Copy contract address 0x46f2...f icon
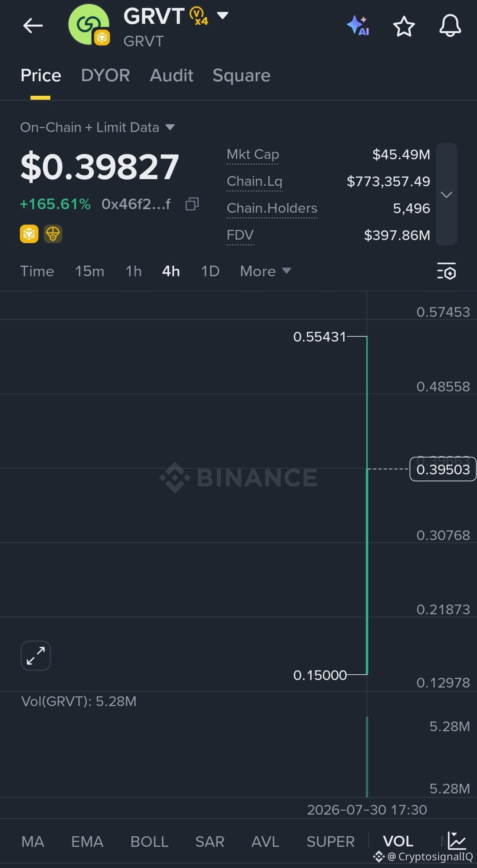The height and width of the screenshot is (868, 477). pyautogui.click(x=192, y=204)
